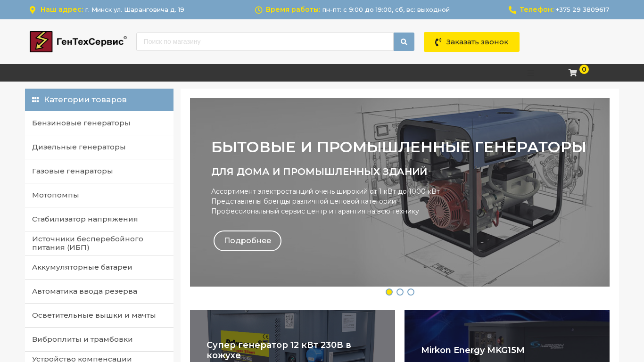This screenshot has width=644, height=362.
Task: Open the shopping cart icon
Action: (x=573, y=73)
